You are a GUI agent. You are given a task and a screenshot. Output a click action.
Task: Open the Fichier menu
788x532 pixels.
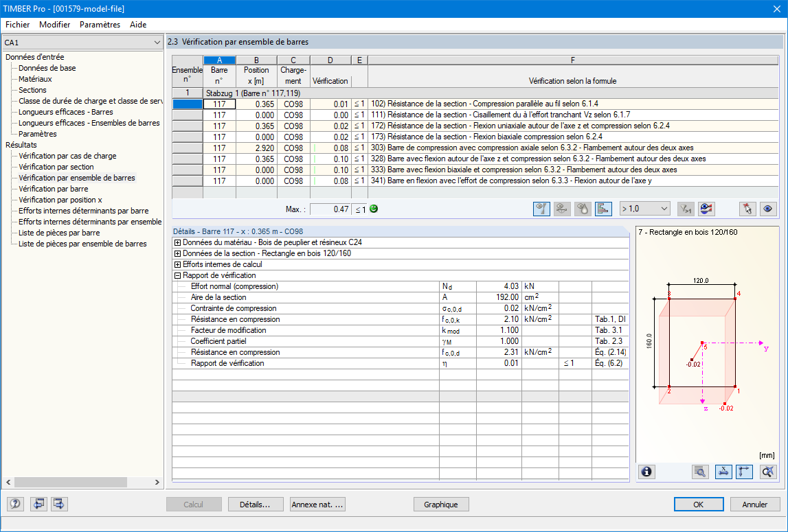(18, 25)
